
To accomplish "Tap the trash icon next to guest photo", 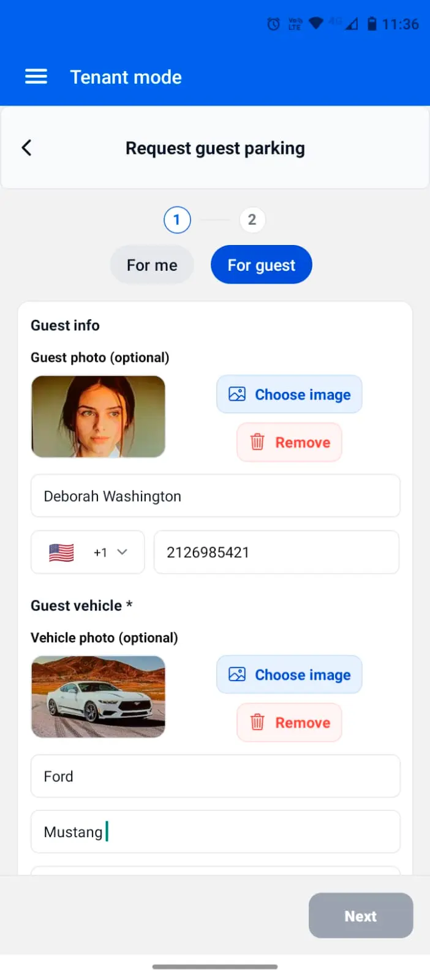I will [x=257, y=442].
